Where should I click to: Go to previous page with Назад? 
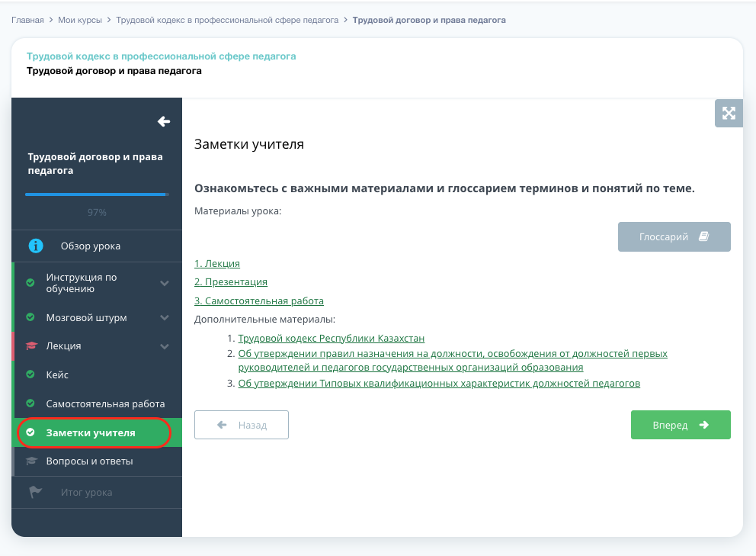242,425
